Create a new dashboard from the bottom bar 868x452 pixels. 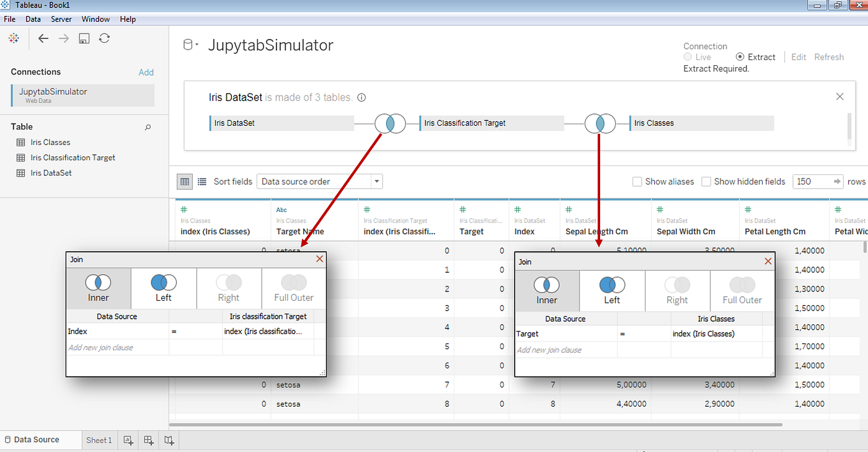(x=149, y=440)
